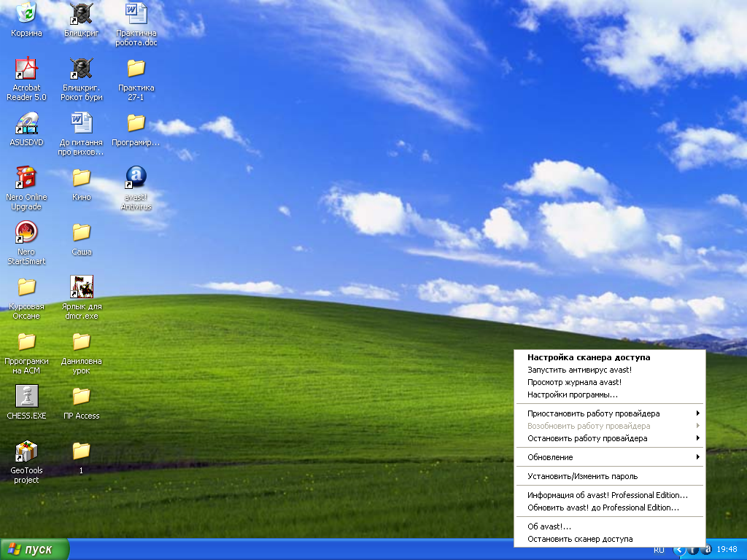The width and height of the screenshot is (747, 560).
Task: Select the CHESS.EXE icon
Action: tap(26, 402)
